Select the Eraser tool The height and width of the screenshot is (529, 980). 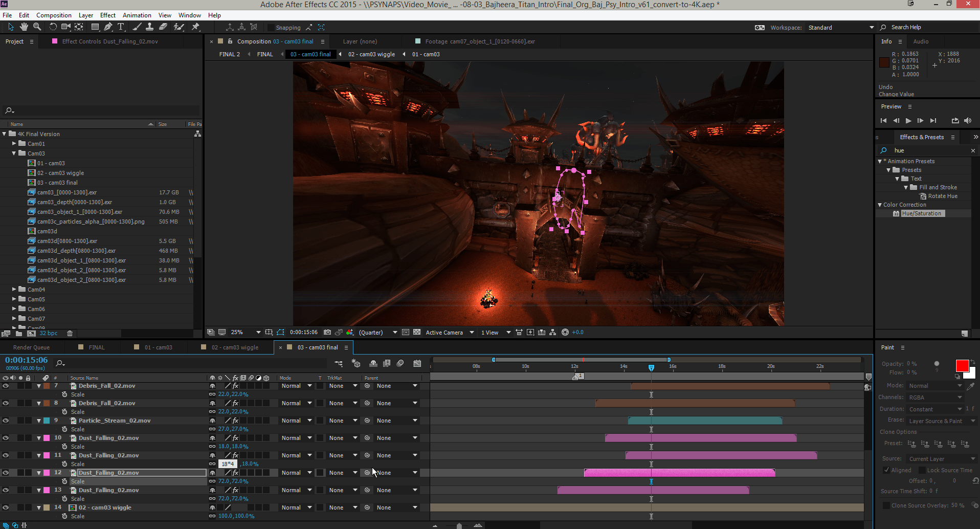click(x=163, y=27)
